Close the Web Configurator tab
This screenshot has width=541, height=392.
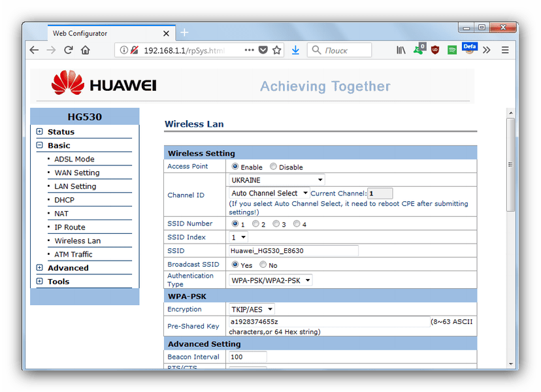(x=166, y=33)
